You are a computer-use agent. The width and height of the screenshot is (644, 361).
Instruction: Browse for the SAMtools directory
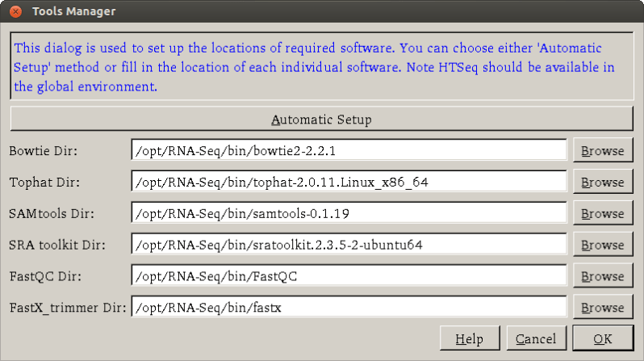tap(603, 213)
